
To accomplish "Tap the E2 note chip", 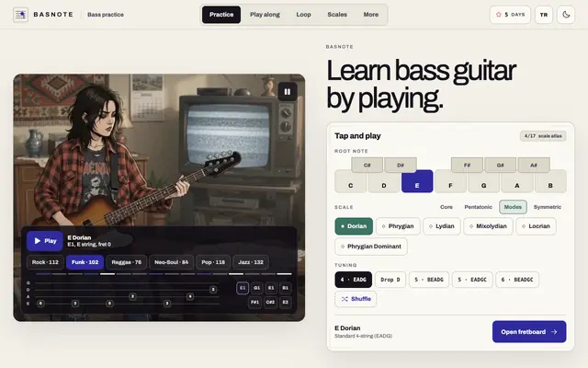I will click(x=286, y=303).
